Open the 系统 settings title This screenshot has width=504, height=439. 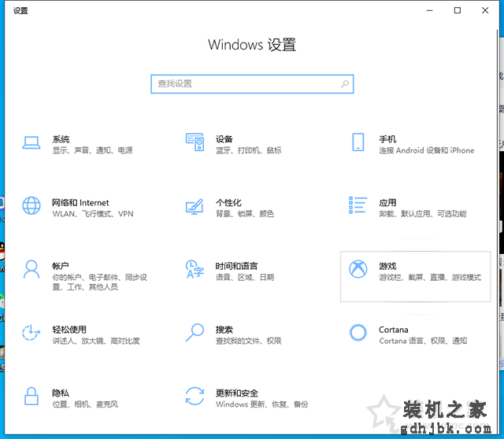tap(61, 139)
